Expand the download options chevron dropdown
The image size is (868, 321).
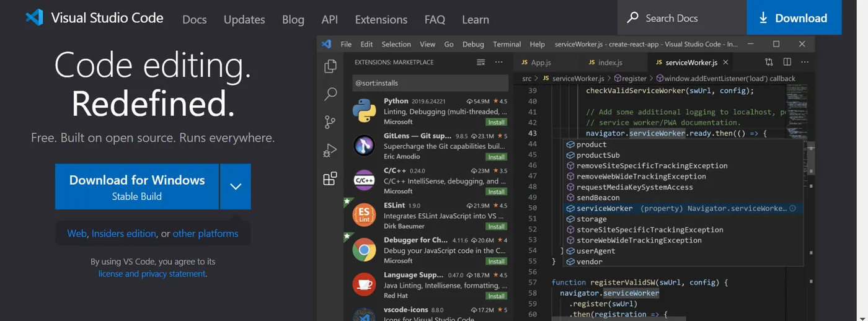pos(236,187)
